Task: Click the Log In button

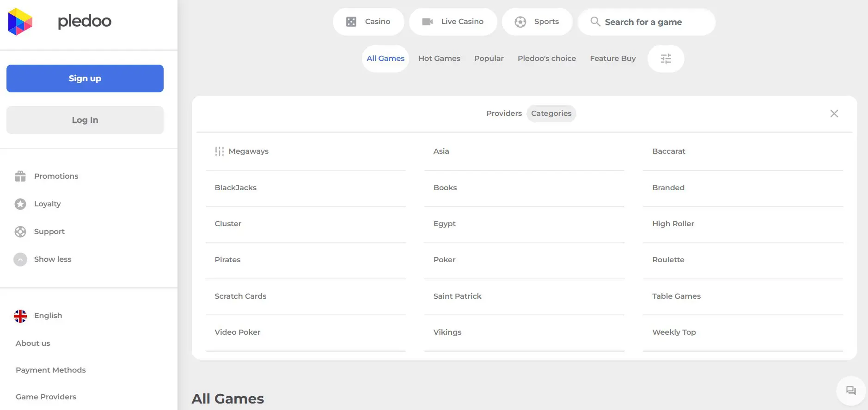Action: coord(85,120)
